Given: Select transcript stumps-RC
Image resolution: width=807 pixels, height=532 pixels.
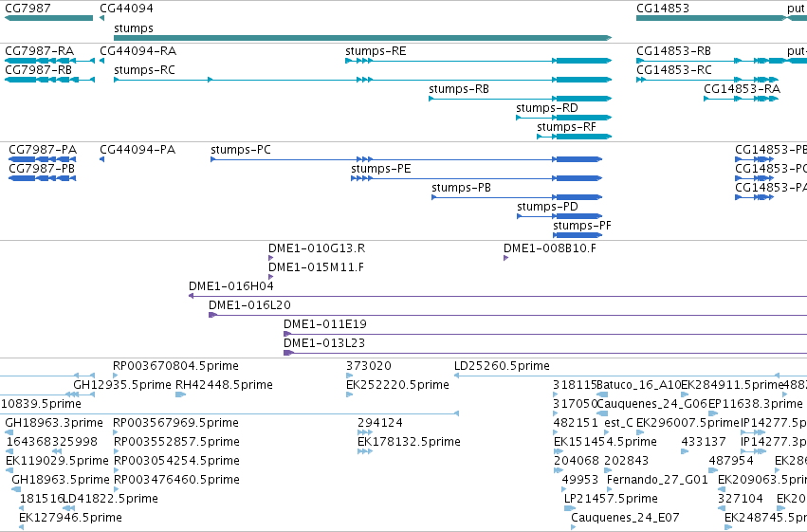Looking at the screenshot, I should (362, 80).
